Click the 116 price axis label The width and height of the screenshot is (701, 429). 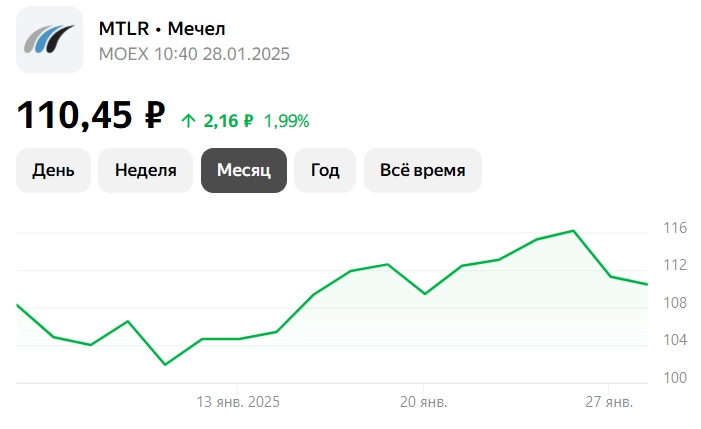point(676,228)
